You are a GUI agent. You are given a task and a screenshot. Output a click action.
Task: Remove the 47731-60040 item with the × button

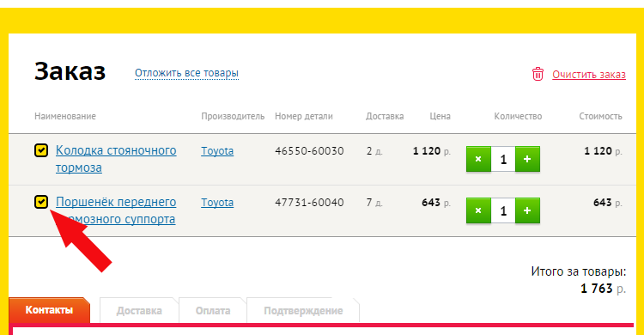(x=478, y=210)
